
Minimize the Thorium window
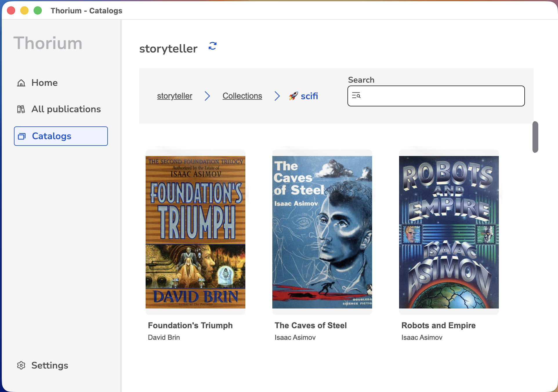click(24, 10)
